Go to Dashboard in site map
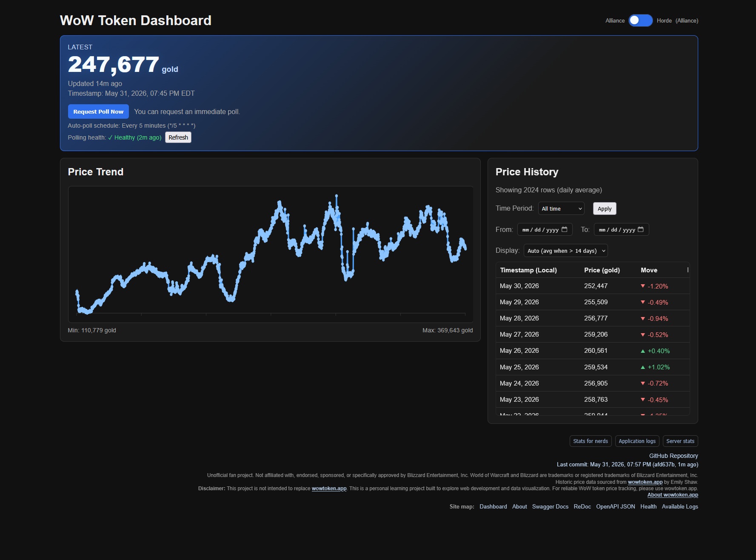 pyautogui.click(x=493, y=506)
